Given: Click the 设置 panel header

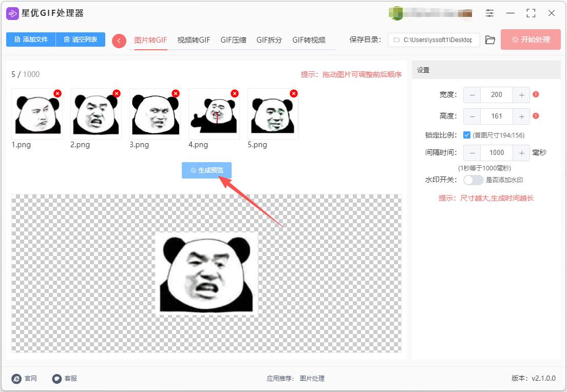Looking at the screenshot, I should [x=486, y=70].
